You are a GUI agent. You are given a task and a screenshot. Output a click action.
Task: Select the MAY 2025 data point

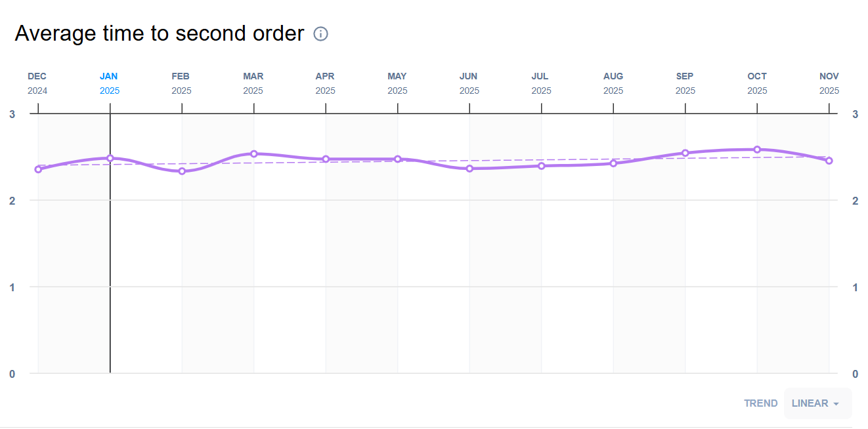(x=398, y=159)
